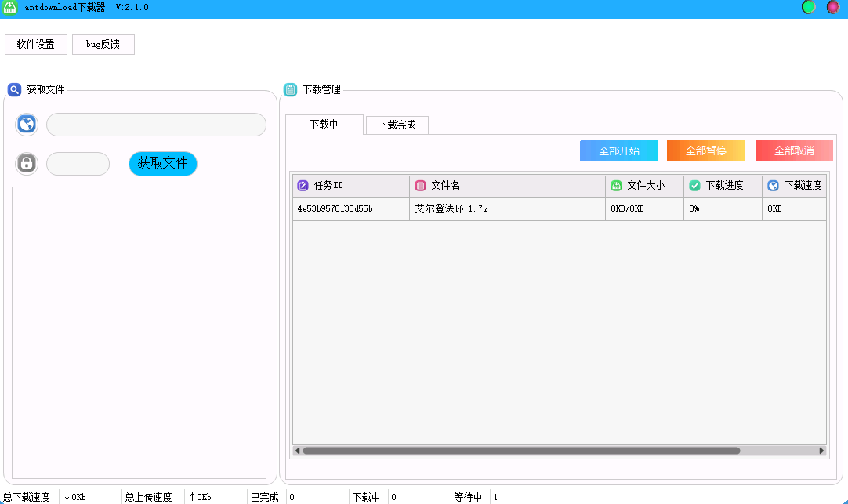Click the blue 获取文件 button
This screenshot has width=848, height=504.
(x=163, y=163)
